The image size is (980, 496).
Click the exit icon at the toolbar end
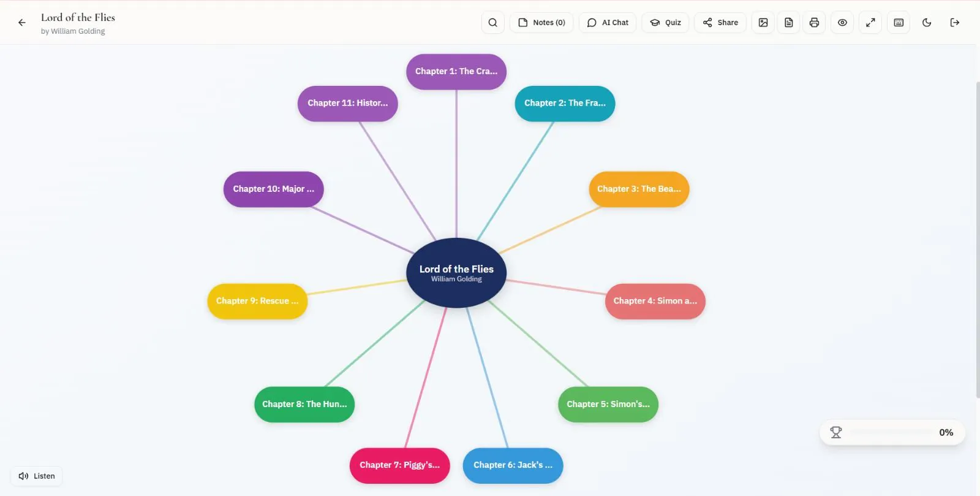pyautogui.click(x=955, y=23)
